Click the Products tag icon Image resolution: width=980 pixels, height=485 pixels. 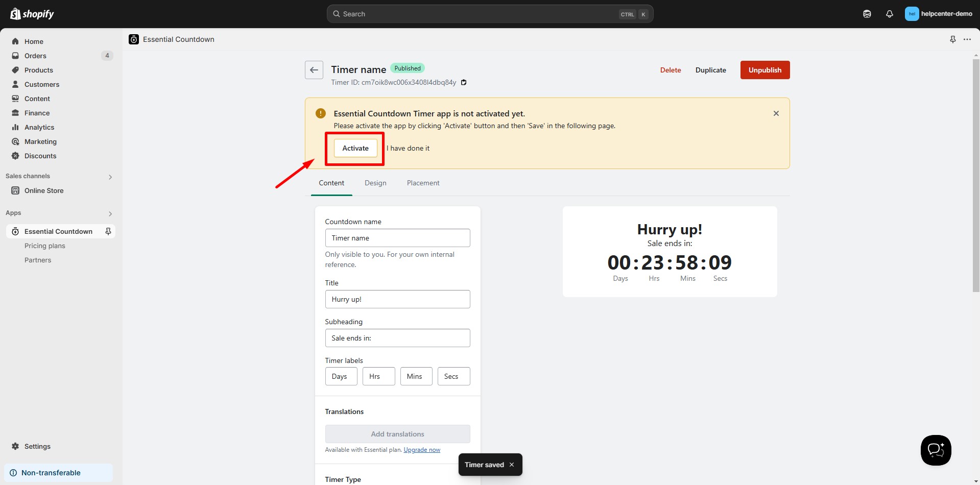click(x=15, y=70)
